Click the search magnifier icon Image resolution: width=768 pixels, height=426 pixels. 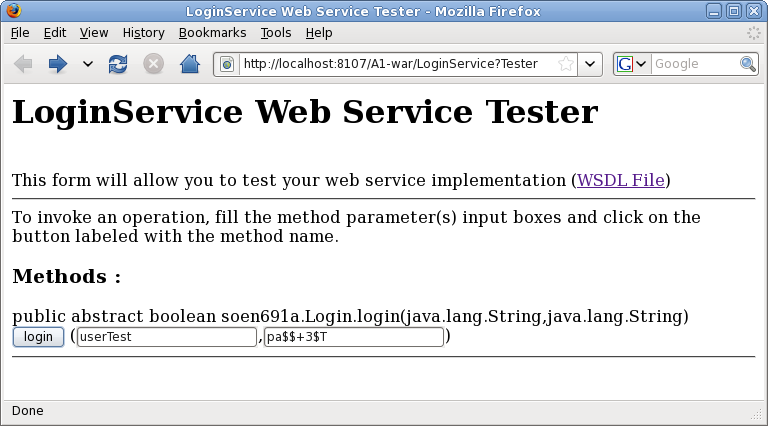(747, 64)
